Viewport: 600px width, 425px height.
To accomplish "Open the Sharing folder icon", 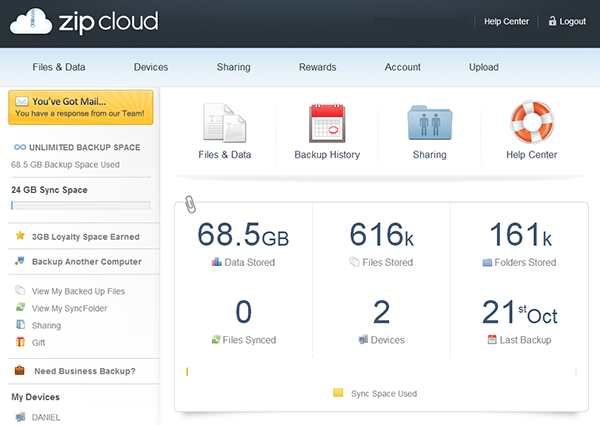I will (x=430, y=122).
